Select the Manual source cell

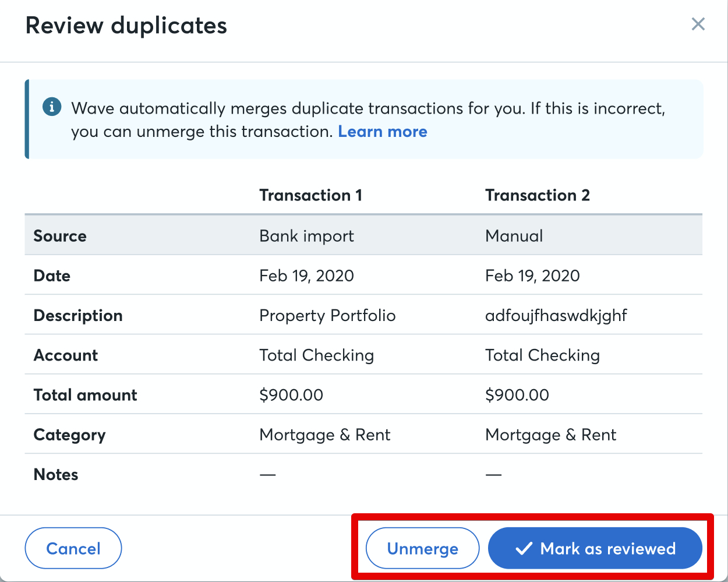(514, 236)
